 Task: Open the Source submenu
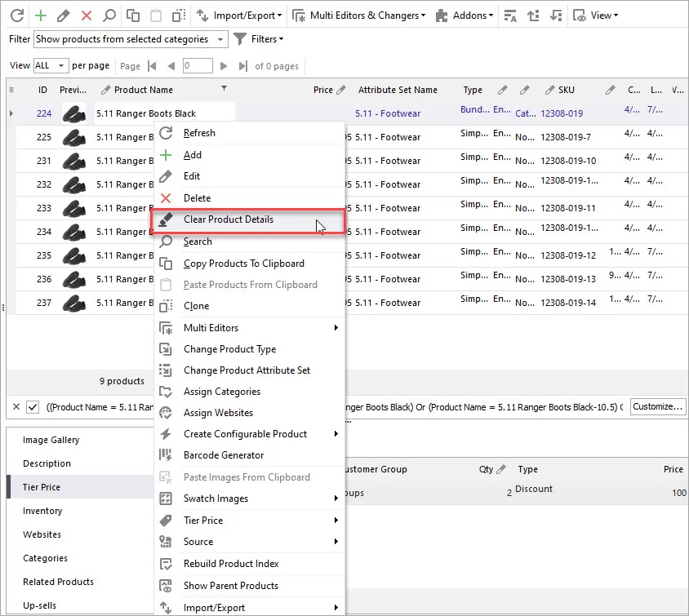pos(249,542)
